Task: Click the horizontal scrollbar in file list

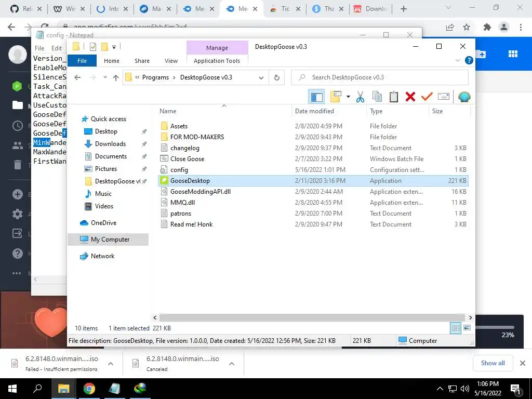Action: 312,317
